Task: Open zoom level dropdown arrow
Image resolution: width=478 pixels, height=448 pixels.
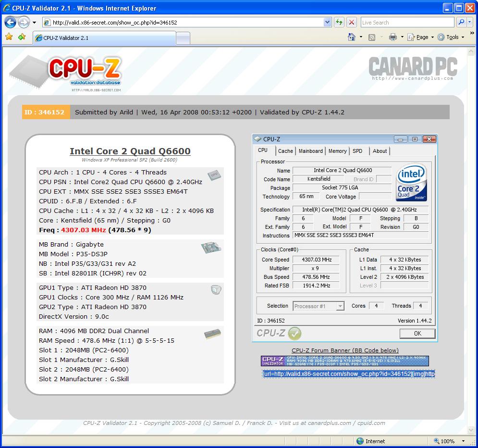Action: [x=464, y=441]
